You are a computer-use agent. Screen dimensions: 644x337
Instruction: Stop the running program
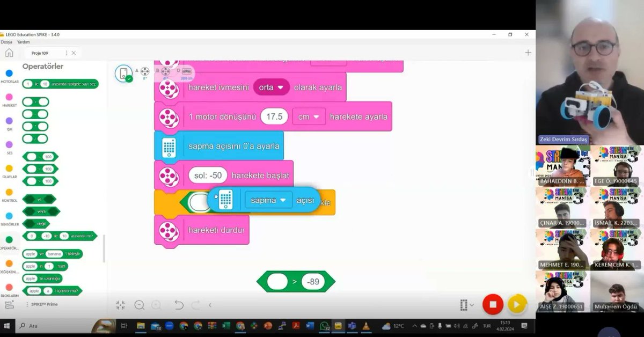click(x=493, y=304)
